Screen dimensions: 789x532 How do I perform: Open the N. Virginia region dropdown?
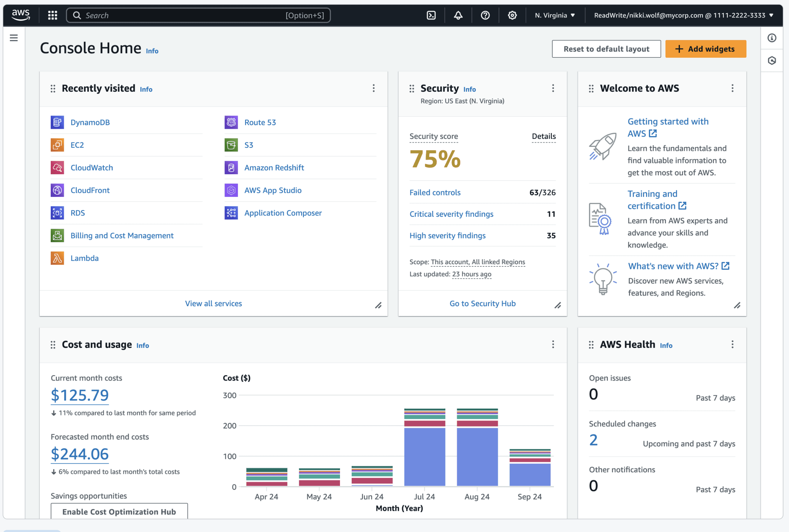click(x=555, y=15)
